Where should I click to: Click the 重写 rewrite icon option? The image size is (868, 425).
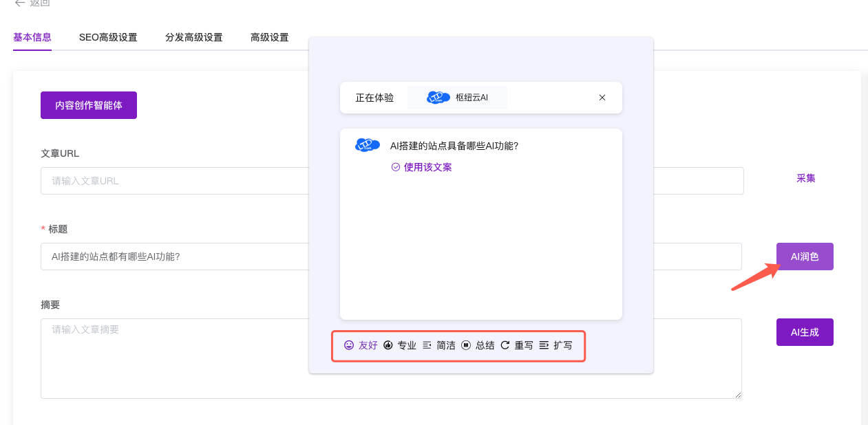[x=516, y=345]
